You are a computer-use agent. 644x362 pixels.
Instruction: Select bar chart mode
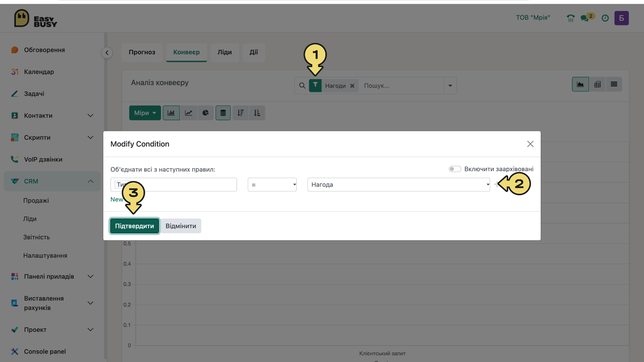pyautogui.click(x=171, y=113)
